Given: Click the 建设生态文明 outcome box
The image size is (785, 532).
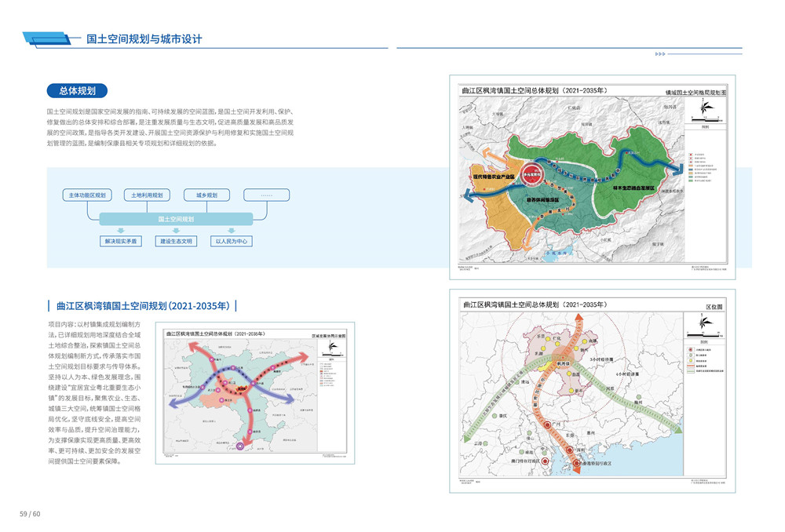Looking at the screenshot, I should coord(176,241).
